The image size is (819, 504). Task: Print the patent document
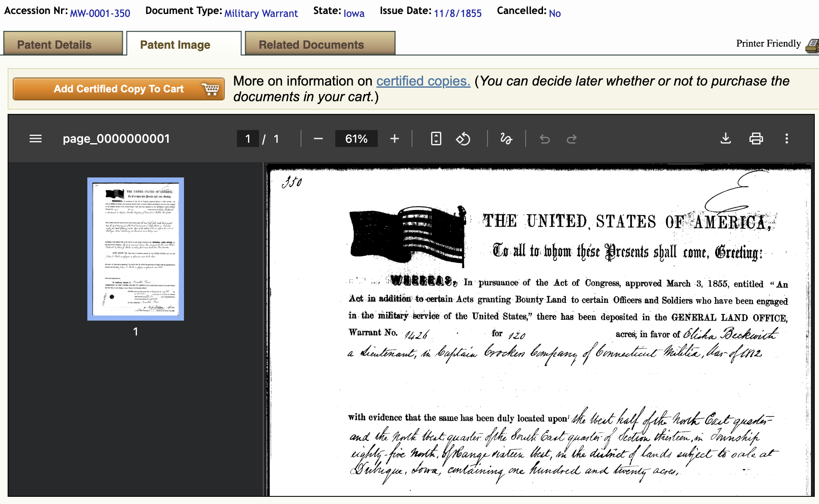tap(756, 138)
